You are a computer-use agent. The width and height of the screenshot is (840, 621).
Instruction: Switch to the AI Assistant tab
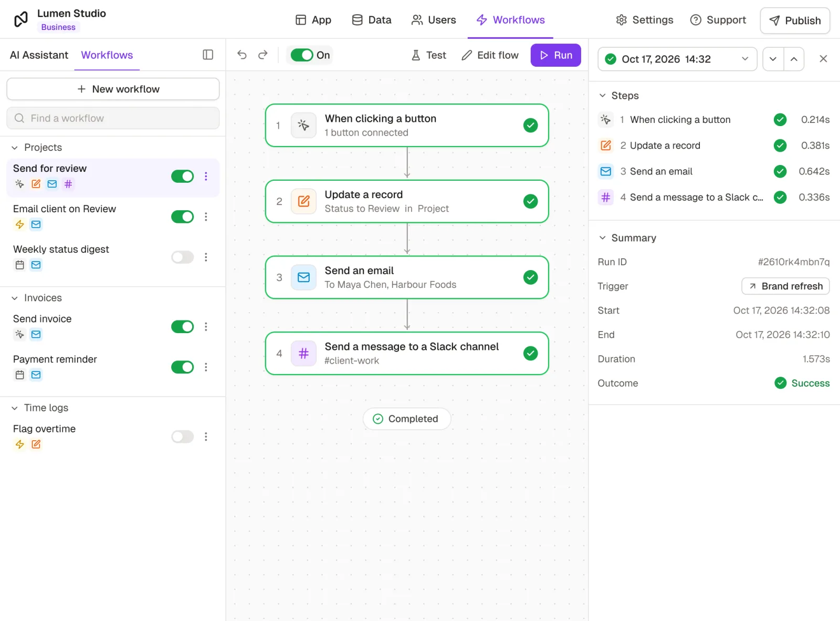tap(39, 55)
